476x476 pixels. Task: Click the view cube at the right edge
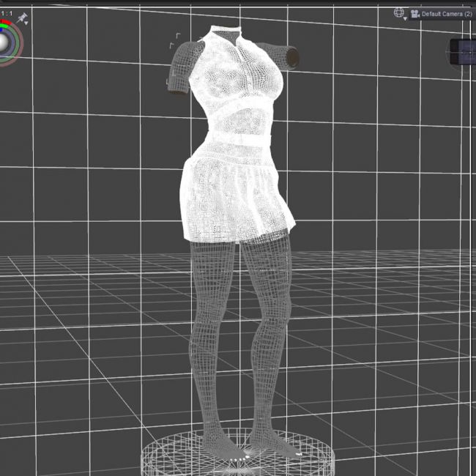pyautogui.click(x=463, y=53)
